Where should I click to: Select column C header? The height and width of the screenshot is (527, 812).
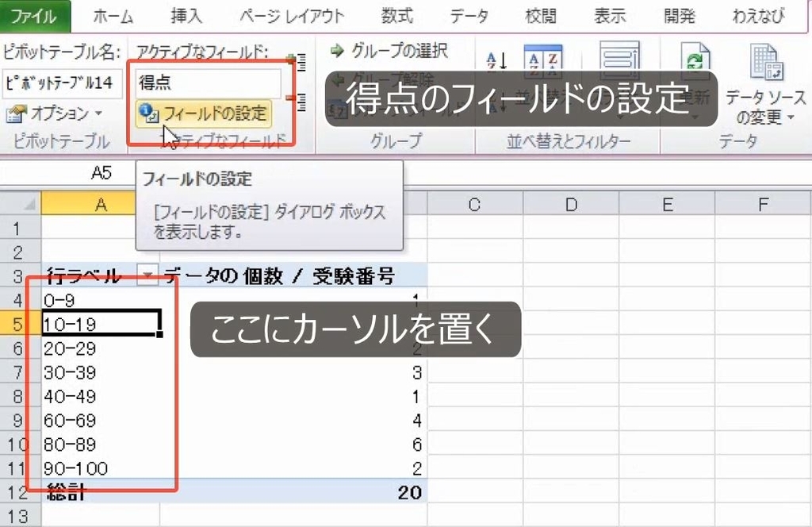pos(475,204)
